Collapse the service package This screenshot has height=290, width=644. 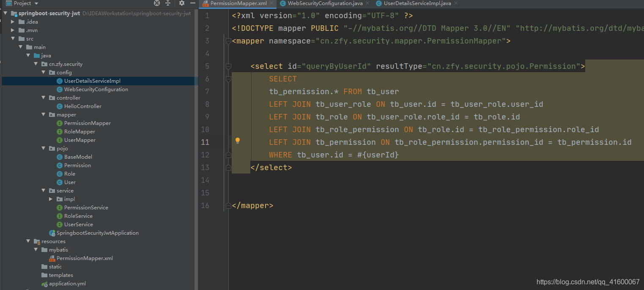click(x=44, y=190)
